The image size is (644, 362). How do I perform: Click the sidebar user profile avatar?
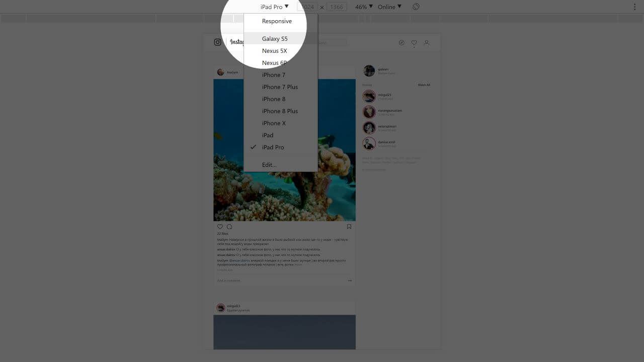pyautogui.click(x=369, y=70)
